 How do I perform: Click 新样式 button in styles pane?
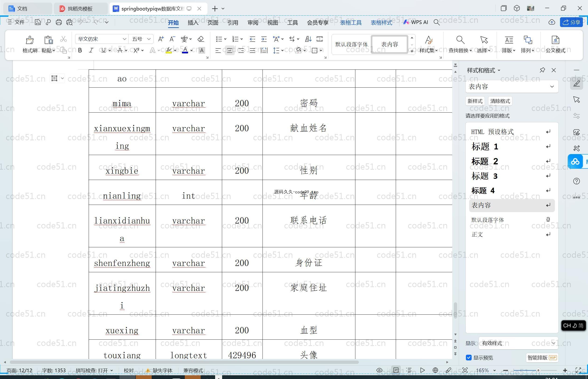tap(475, 101)
